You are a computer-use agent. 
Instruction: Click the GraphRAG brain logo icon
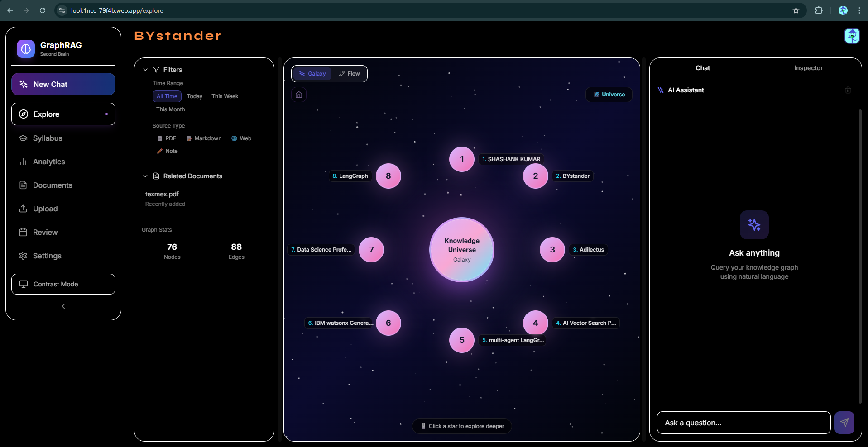tap(26, 49)
